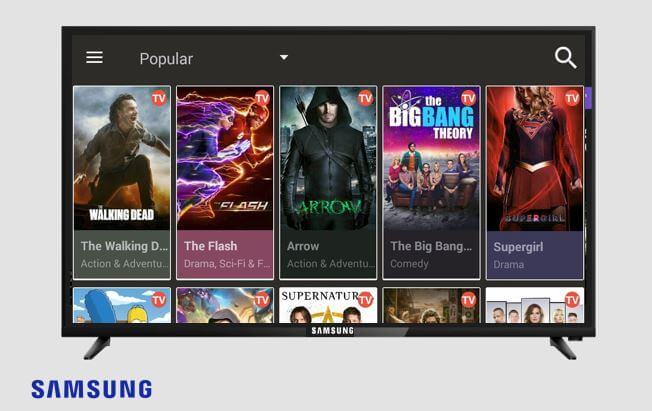Open the Supergirl show card
The image size is (652, 411).
pyautogui.click(x=535, y=183)
